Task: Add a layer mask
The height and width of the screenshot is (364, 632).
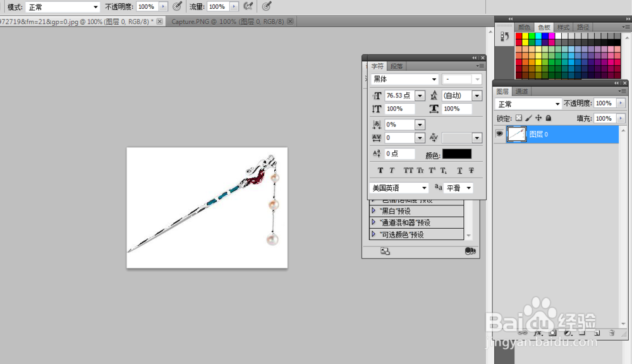Action: coord(552,333)
